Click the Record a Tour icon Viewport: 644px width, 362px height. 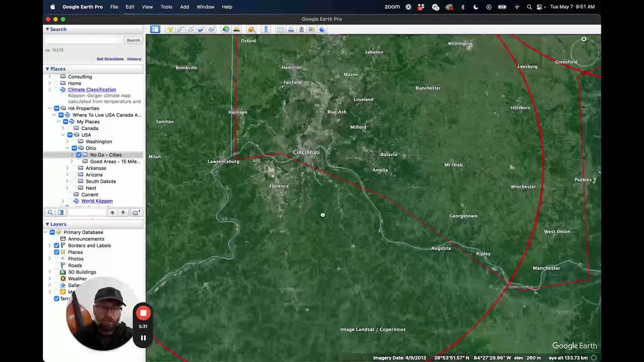click(x=211, y=29)
